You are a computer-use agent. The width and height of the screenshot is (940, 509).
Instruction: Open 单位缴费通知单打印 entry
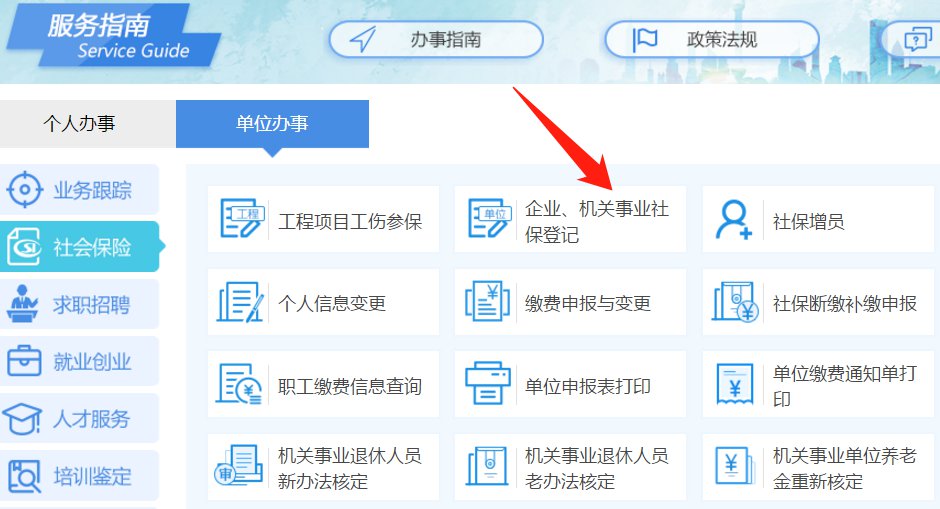click(818, 384)
